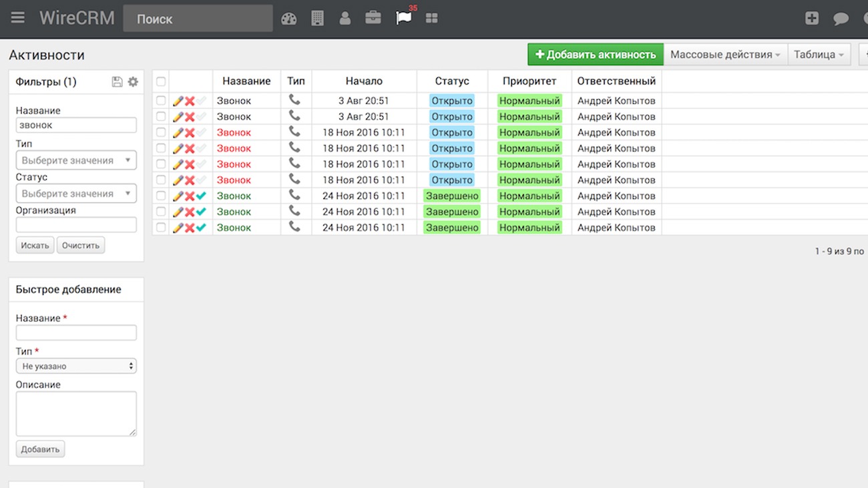Open organizations building icon
Viewport: 868px width, 488px height.
pos(317,19)
